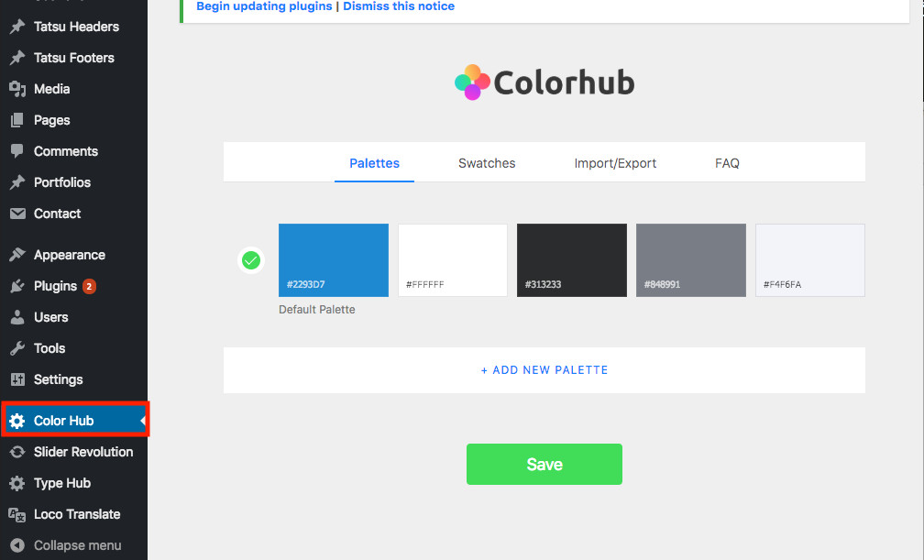
Task: Open the Portfolios section
Action: click(x=62, y=182)
